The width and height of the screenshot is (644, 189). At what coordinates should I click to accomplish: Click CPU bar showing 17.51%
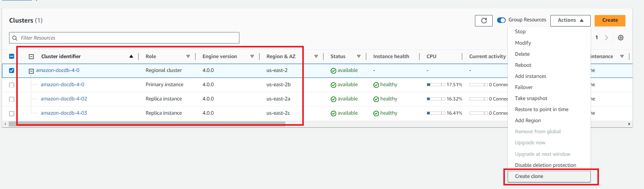(436, 85)
